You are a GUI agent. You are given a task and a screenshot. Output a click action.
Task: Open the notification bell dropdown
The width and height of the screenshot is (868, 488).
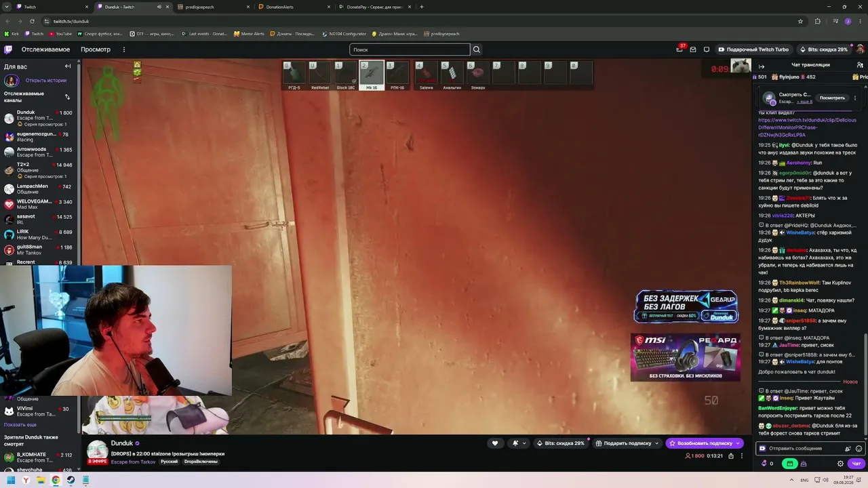(x=519, y=443)
